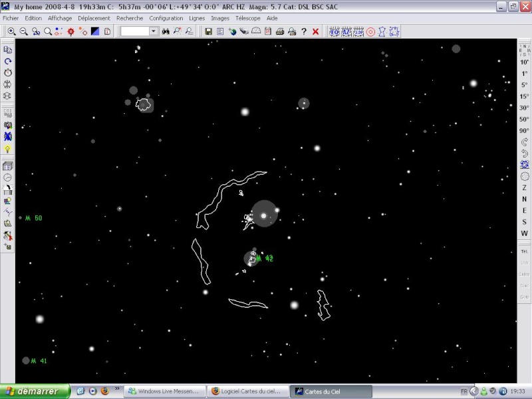Click the binoculars object search icon

pos(166,31)
